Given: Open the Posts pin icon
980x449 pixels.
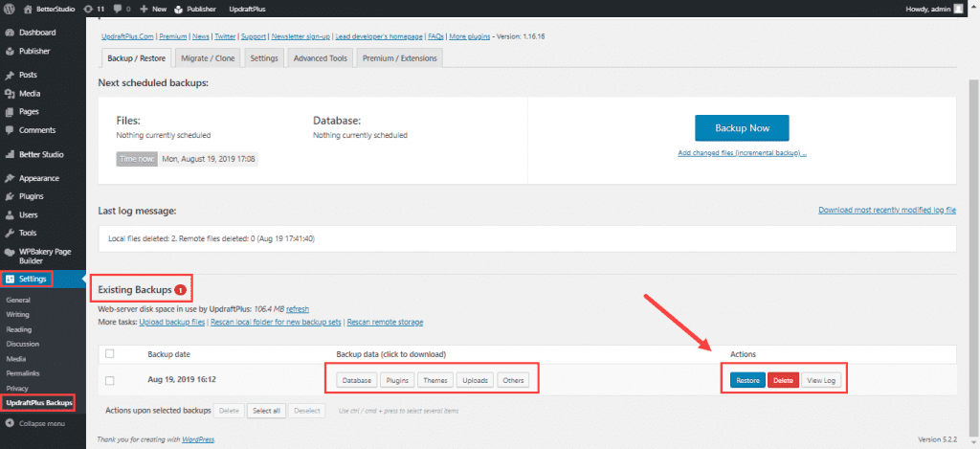Looking at the screenshot, I should 10,75.
